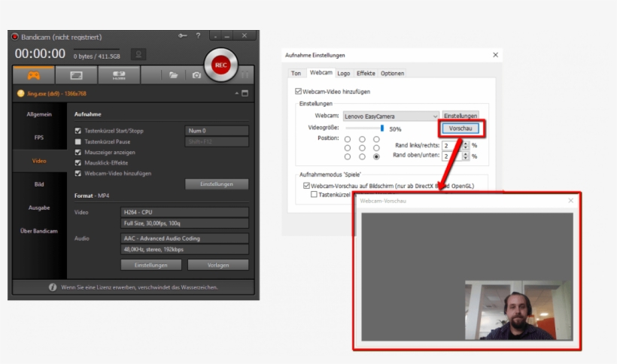Click the Rand links/rechts value field
The image size is (617, 364).
[x=451, y=145]
